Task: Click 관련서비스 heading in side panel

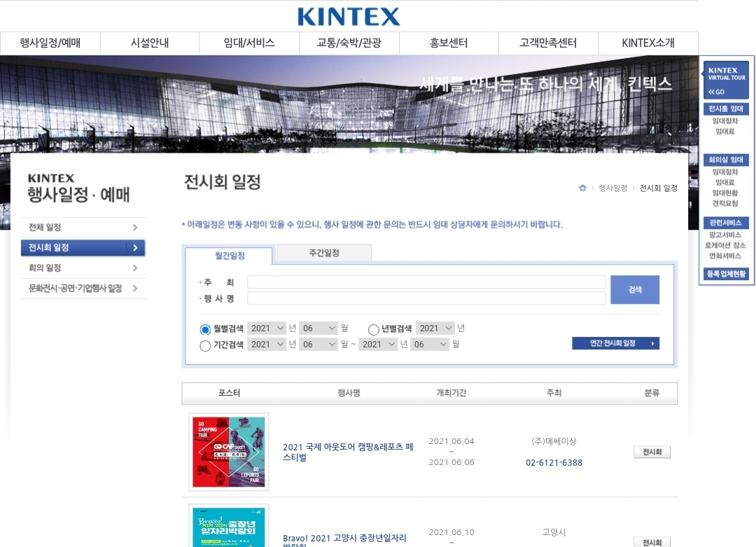Action: click(726, 222)
